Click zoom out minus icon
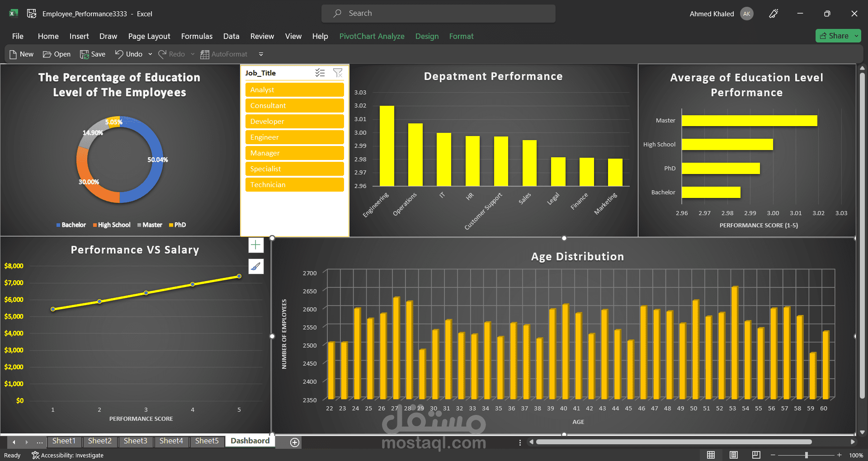 [x=773, y=455]
